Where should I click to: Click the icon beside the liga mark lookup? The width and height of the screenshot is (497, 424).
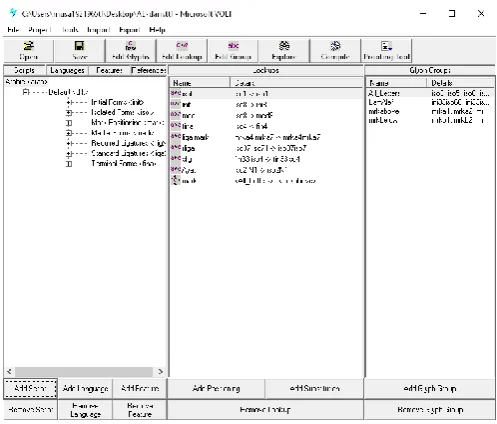(x=176, y=137)
